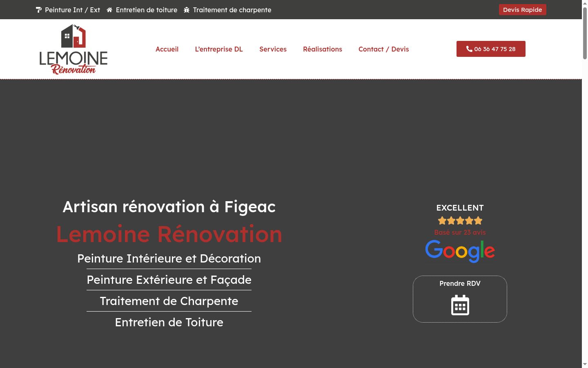Click the paint roller icon
This screenshot has height=368, width=588.
coord(39,10)
